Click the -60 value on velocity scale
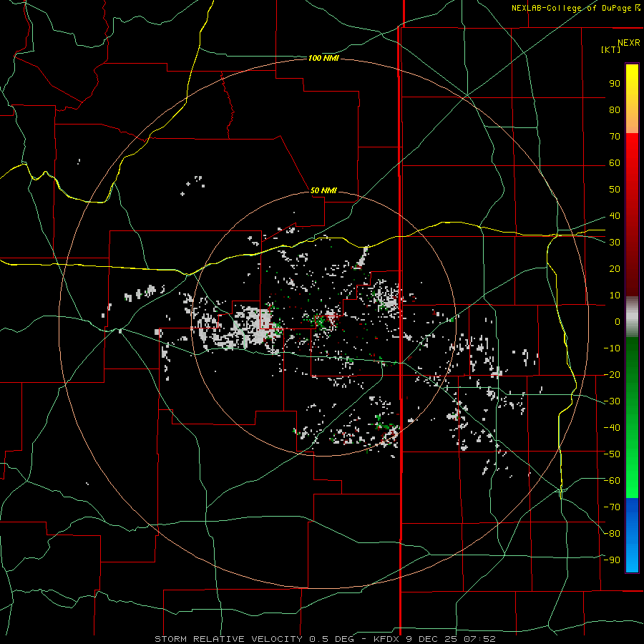 (612, 481)
